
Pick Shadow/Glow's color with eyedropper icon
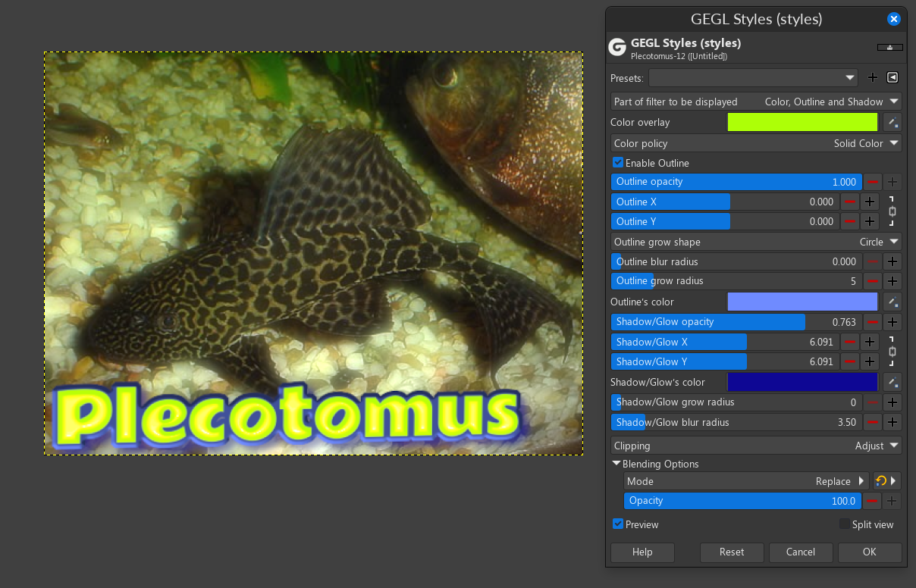[x=892, y=382]
